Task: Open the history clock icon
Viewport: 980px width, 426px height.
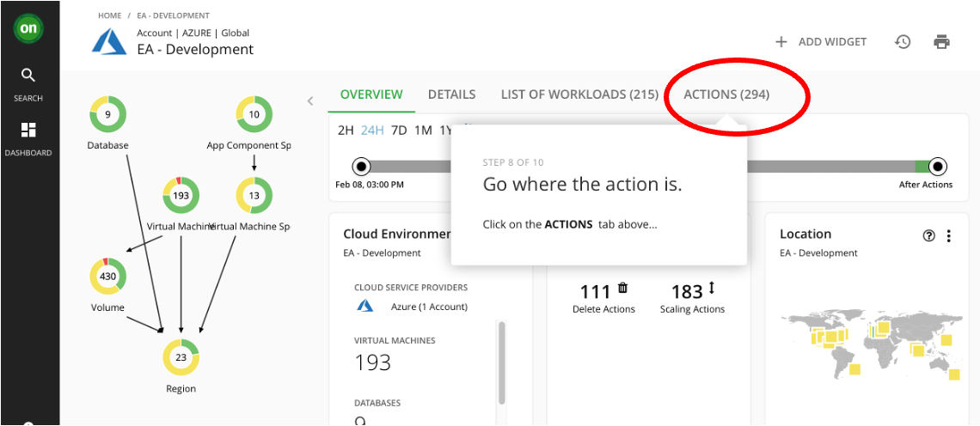Action: 903,42
